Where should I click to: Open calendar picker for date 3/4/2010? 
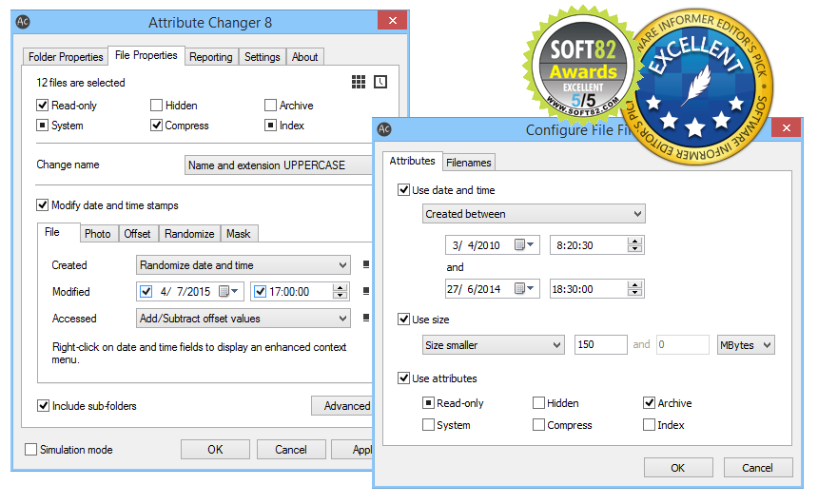[524, 244]
